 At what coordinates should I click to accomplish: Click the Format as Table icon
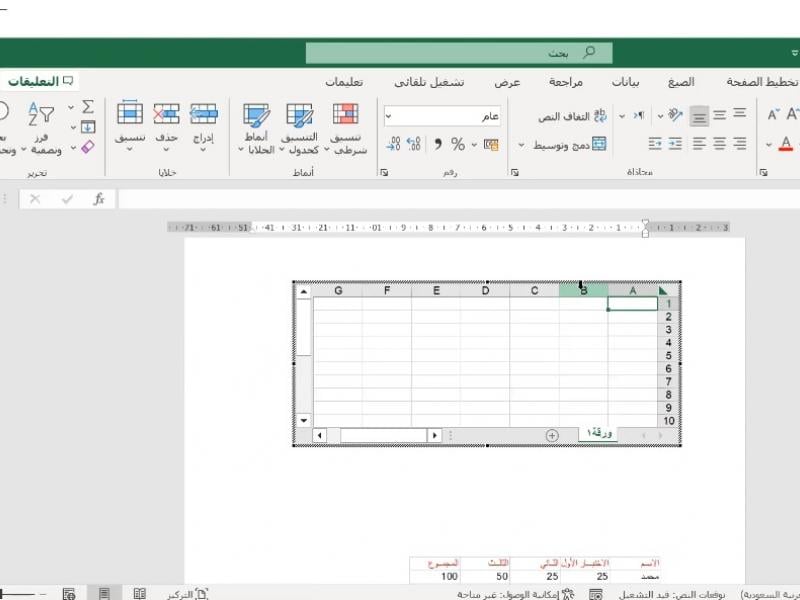299,127
